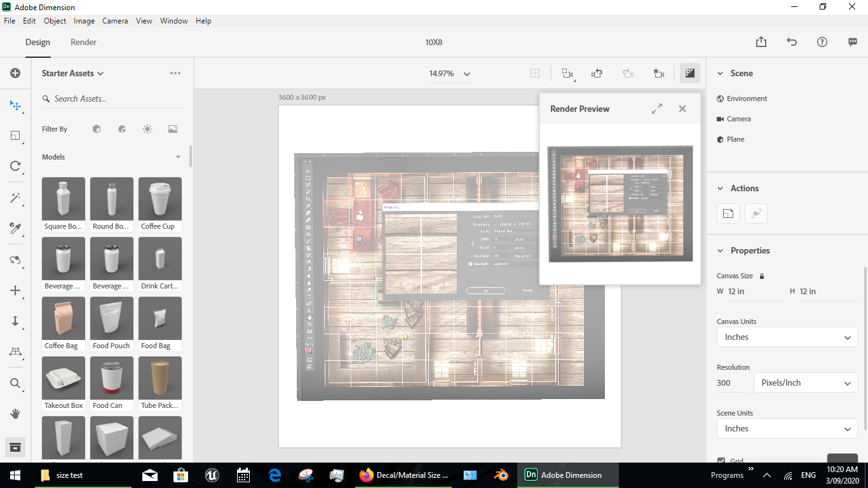
Task: Select the Dolly camera tool
Action: (15, 321)
